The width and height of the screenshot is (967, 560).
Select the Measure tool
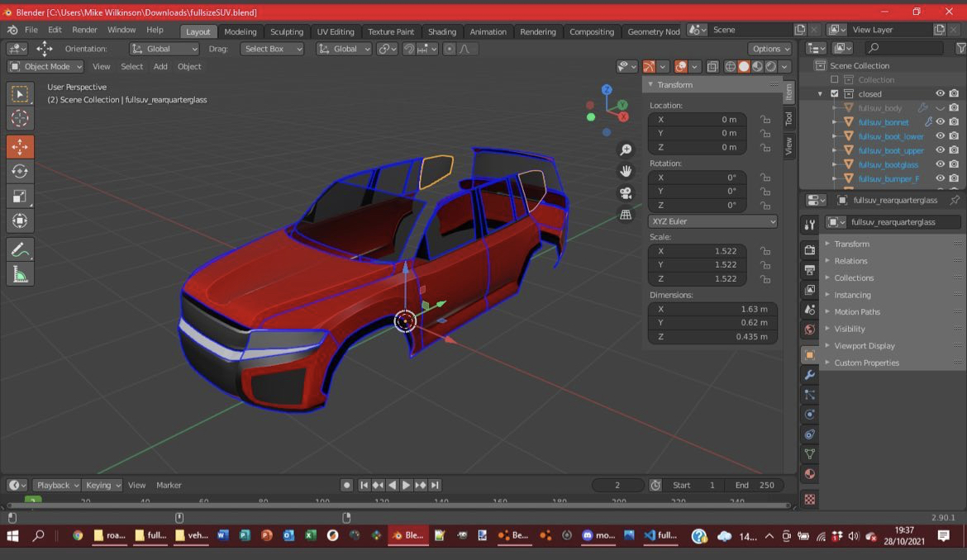[20, 274]
